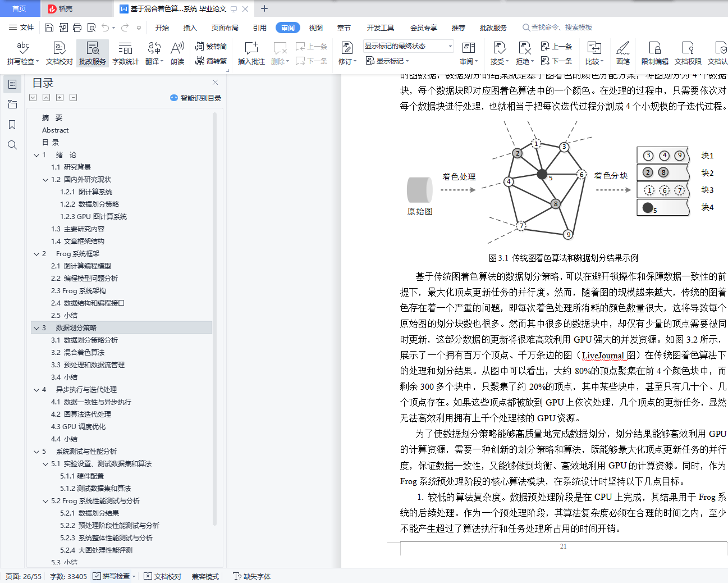Image resolution: width=728 pixels, height=583 pixels.
Task: Click the 首页 home tab
Action: (x=20, y=8)
